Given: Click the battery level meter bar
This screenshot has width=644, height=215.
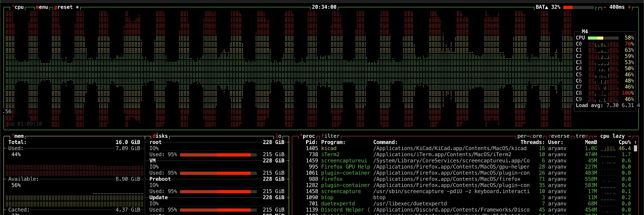Looking at the screenshot, I should pos(578,7).
